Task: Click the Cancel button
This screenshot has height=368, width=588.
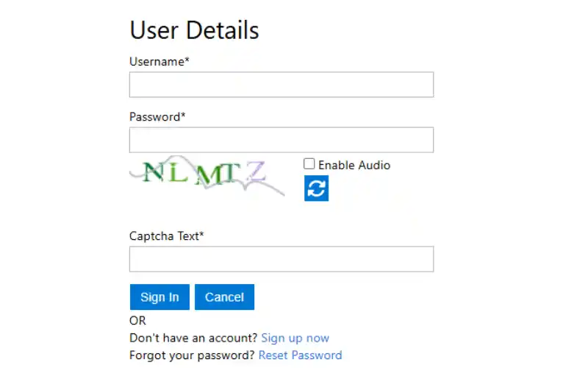Action: coord(224,297)
